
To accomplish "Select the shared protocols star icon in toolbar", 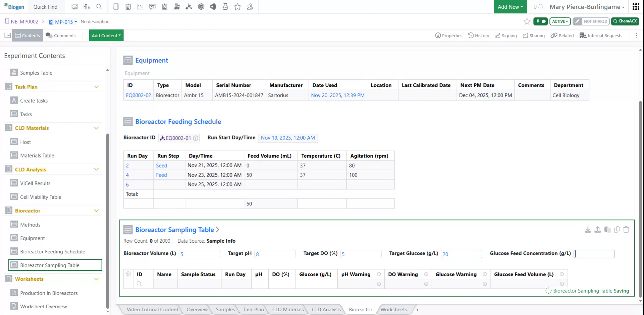I will [x=237, y=7].
